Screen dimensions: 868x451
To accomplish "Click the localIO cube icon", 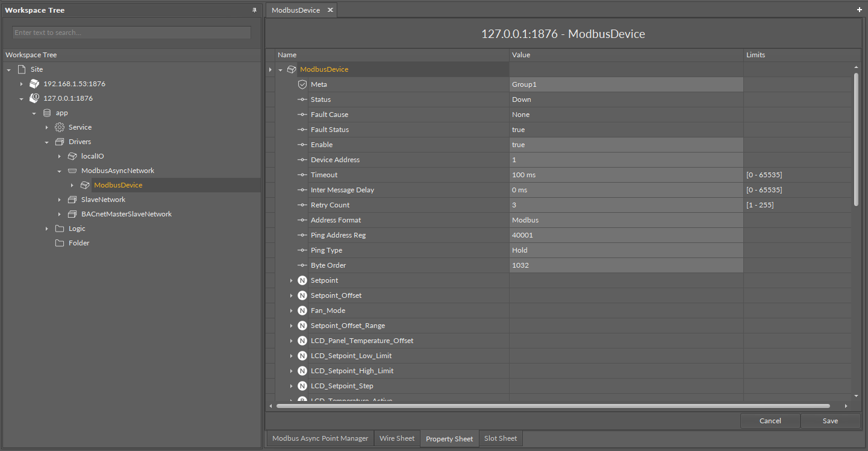I will [x=72, y=156].
